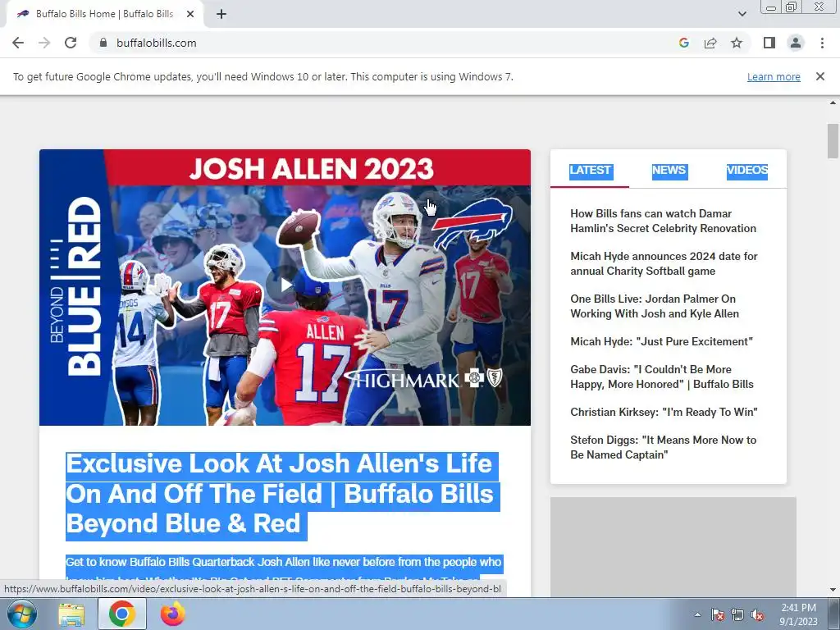View site info via lock icon
The image size is (840, 630).
click(x=103, y=43)
